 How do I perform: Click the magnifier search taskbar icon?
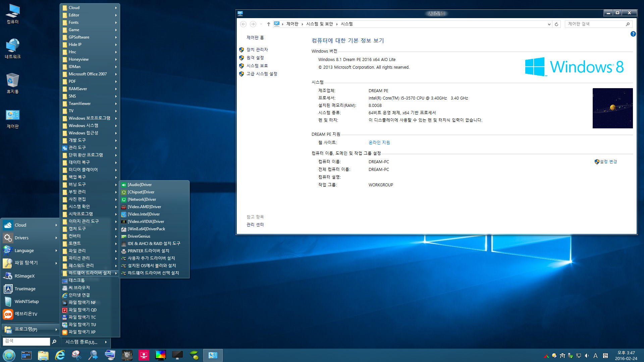[93, 355]
